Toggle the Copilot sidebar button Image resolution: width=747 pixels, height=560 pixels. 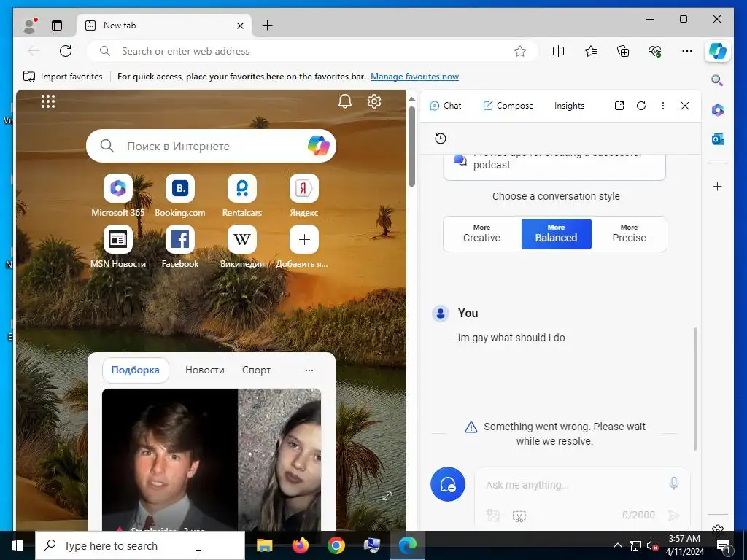718,51
